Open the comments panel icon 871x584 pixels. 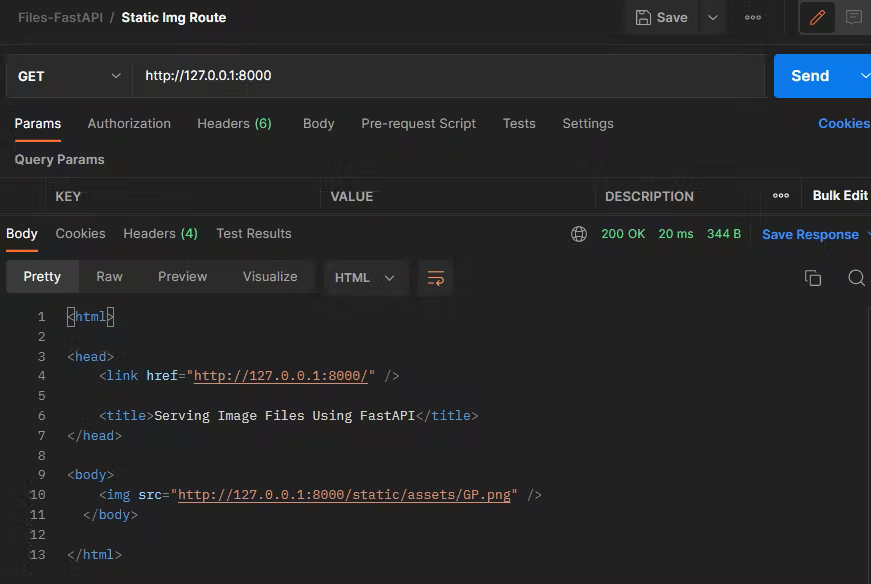853,17
